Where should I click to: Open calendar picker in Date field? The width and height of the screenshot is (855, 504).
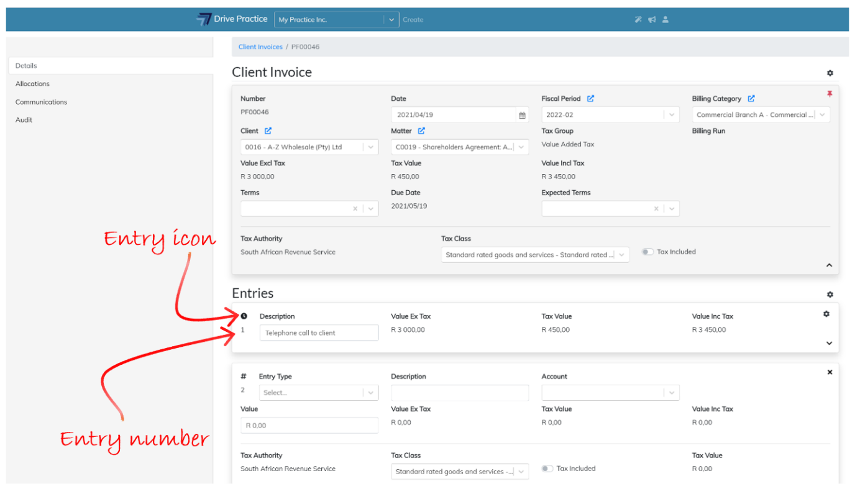(522, 115)
